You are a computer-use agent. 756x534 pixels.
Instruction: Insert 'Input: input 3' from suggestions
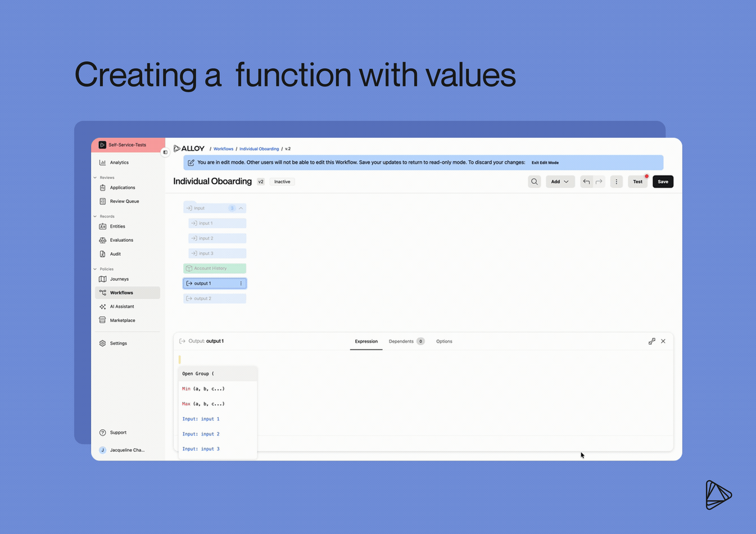218,449
